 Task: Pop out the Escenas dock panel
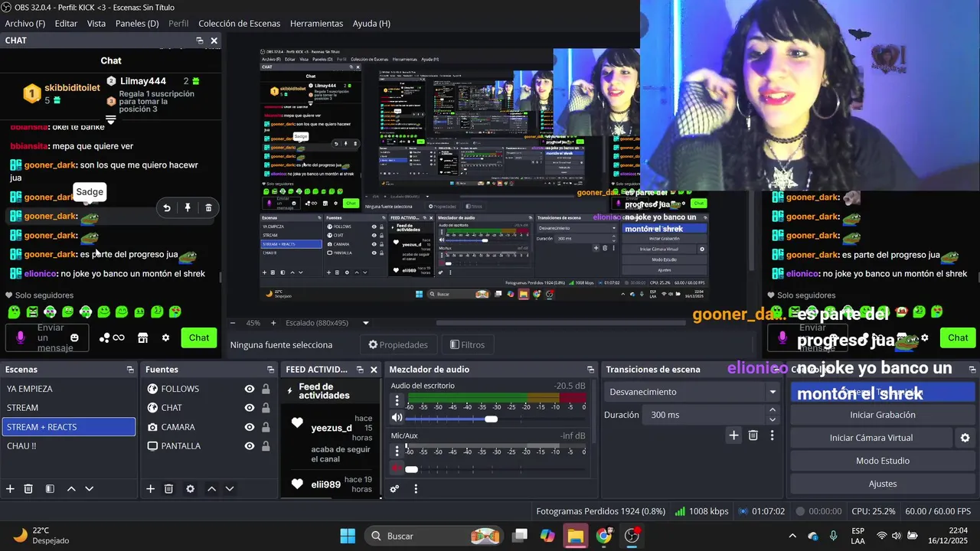[130, 370]
